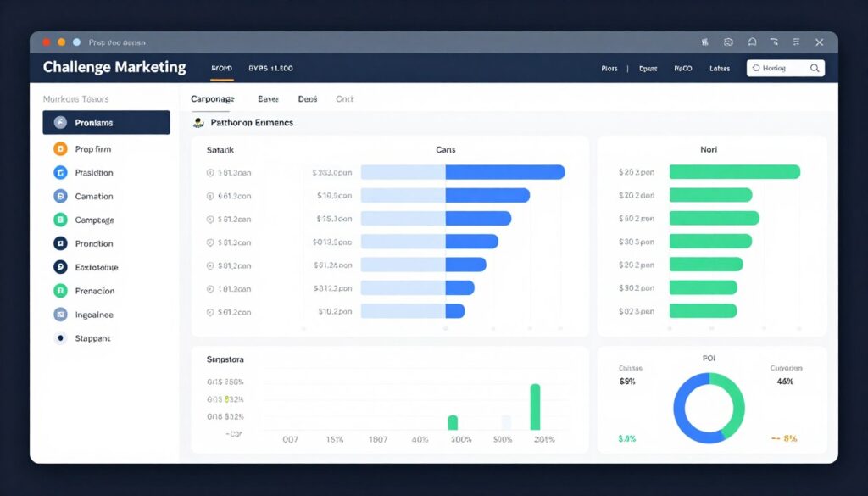
Task: Open the dark Pronotion sidebar icon
Action: pyautogui.click(x=60, y=243)
